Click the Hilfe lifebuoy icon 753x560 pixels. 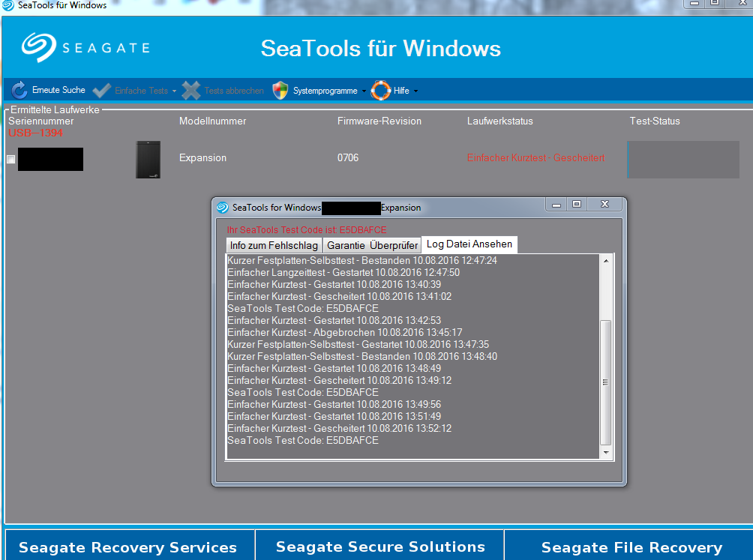pyautogui.click(x=381, y=90)
